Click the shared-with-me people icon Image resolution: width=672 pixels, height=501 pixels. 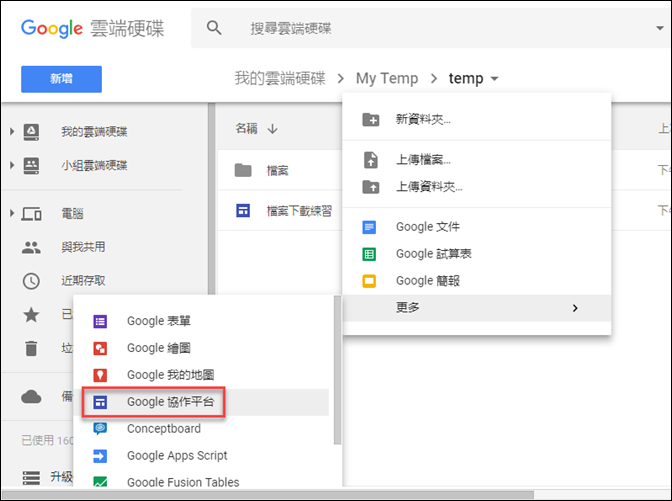point(31,247)
